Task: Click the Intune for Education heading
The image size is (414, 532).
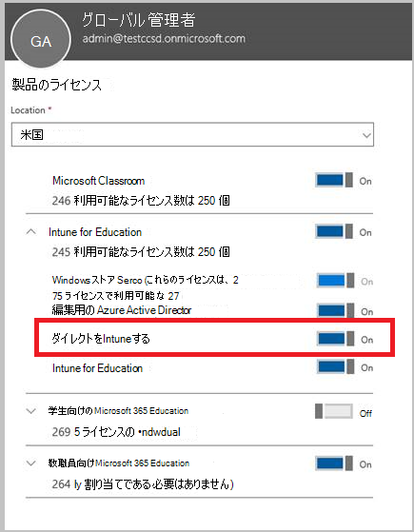Action: coord(95,232)
